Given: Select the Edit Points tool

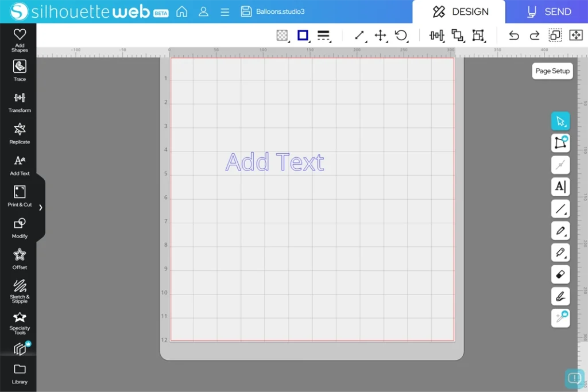Looking at the screenshot, I should click(560, 142).
